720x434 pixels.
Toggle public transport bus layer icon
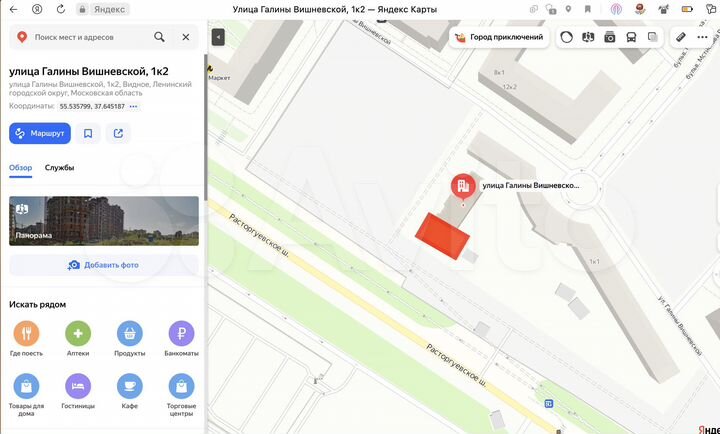pos(631,38)
